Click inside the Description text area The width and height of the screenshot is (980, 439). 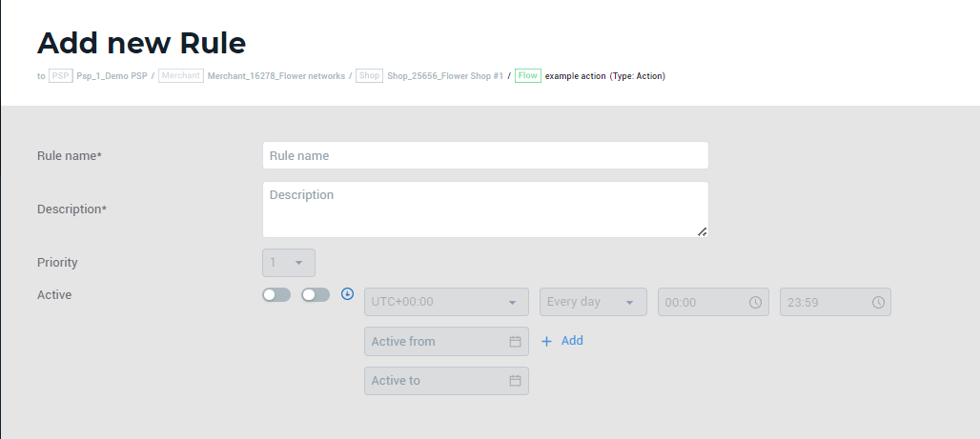click(485, 210)
